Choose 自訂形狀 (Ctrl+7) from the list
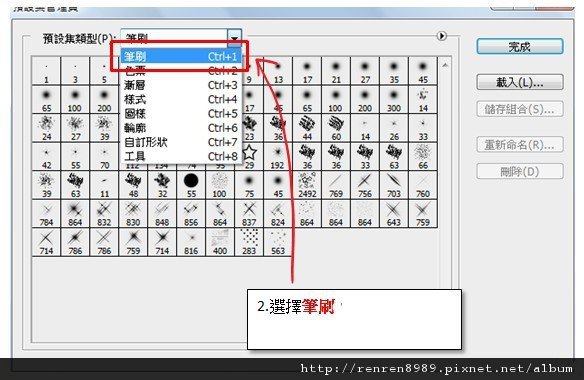This screenshot has width=584, height=380. 181,142
